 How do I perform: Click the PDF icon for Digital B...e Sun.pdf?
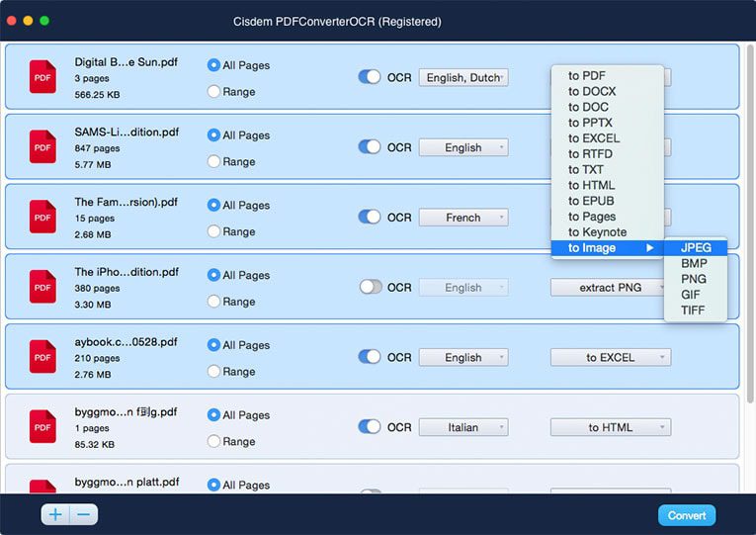(x=42, y=77)
